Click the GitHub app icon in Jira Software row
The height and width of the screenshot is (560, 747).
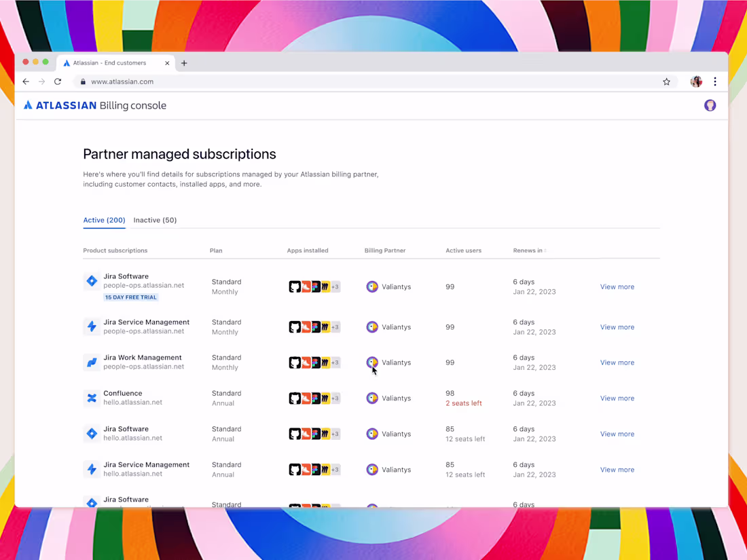tap(295, 286)
